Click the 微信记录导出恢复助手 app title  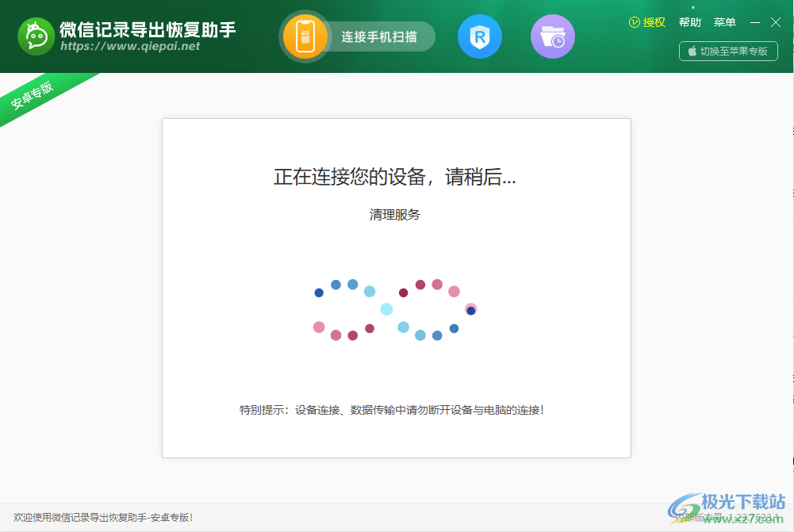tap(148, 30)
